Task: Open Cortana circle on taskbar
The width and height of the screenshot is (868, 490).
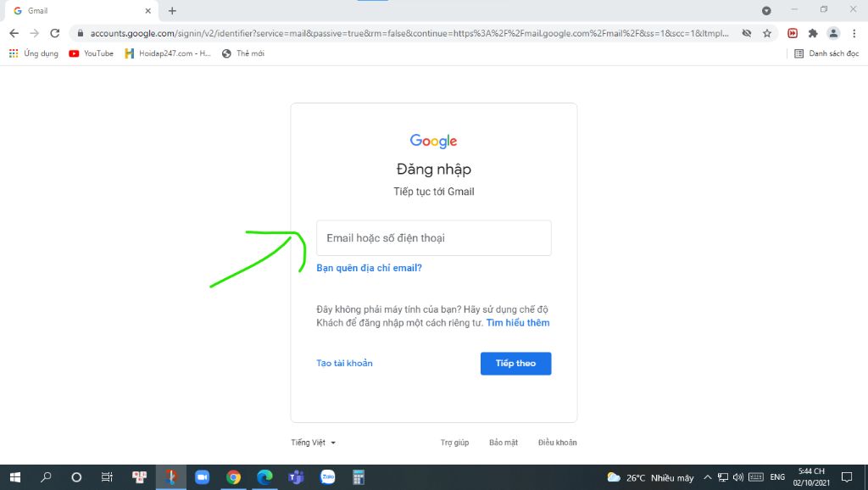Action: tap(76, 477)
